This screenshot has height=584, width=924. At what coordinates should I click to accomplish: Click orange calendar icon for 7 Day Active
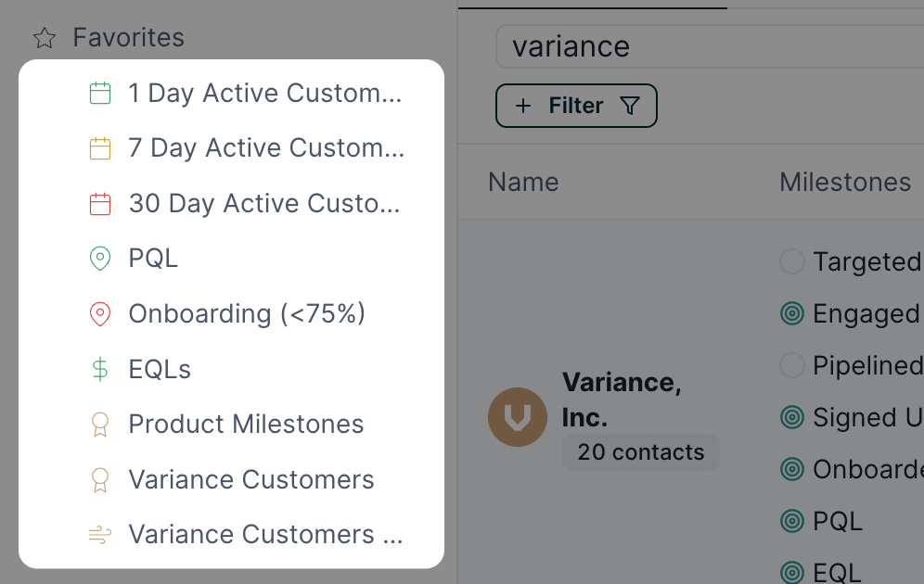point(100,148)
